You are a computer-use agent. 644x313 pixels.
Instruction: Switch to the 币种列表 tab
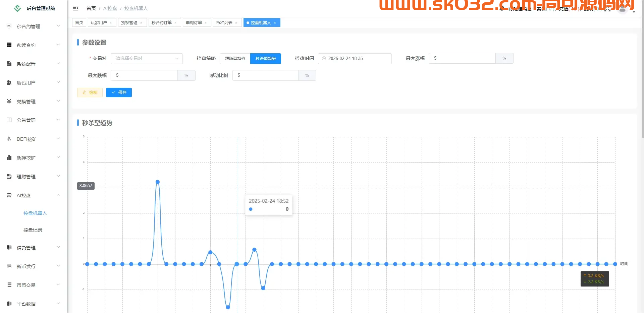[224, 22]
